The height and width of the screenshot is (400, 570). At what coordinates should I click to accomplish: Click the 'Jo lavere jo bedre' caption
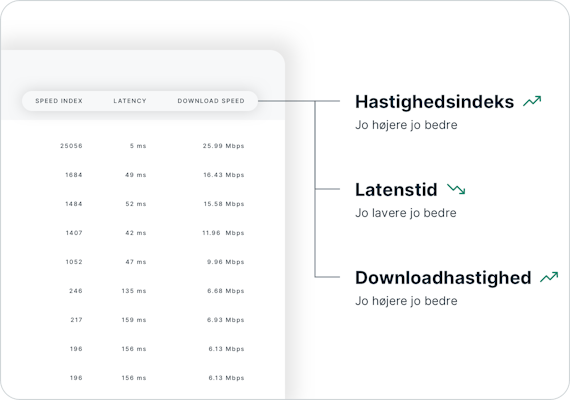(406, 213)
